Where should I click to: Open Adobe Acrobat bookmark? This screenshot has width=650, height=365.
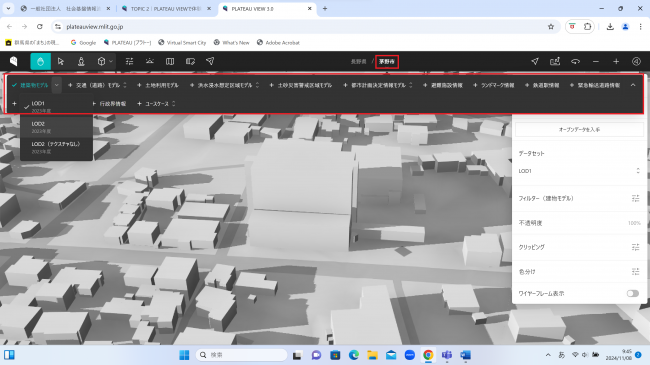278,42
